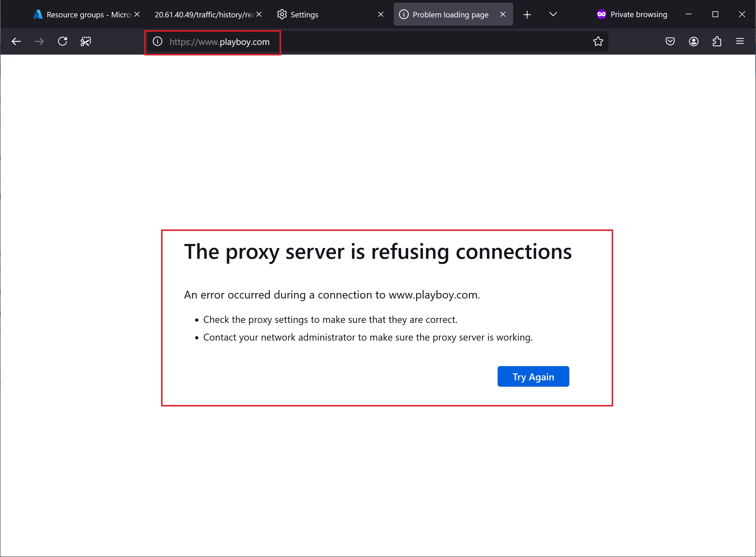Image resolution: width=756 pixels, height=557 pixels.
Task: Click the Private browsing indicator
Action: tap(631, 15)
